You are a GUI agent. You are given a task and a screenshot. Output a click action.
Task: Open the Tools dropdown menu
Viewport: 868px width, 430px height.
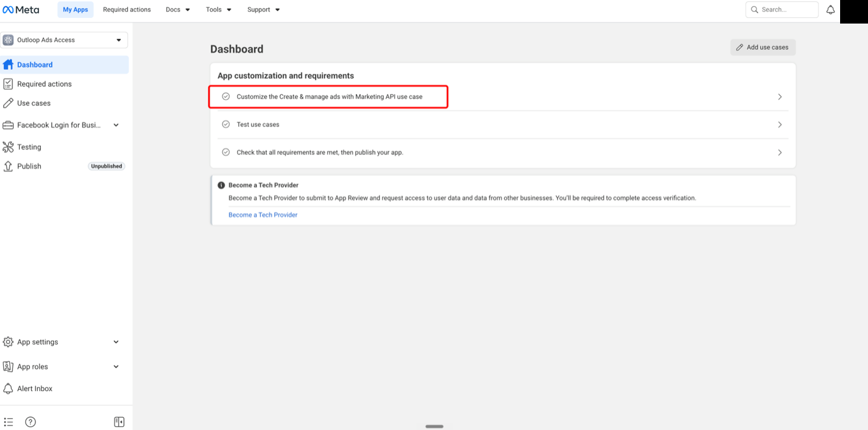(219, 10)
